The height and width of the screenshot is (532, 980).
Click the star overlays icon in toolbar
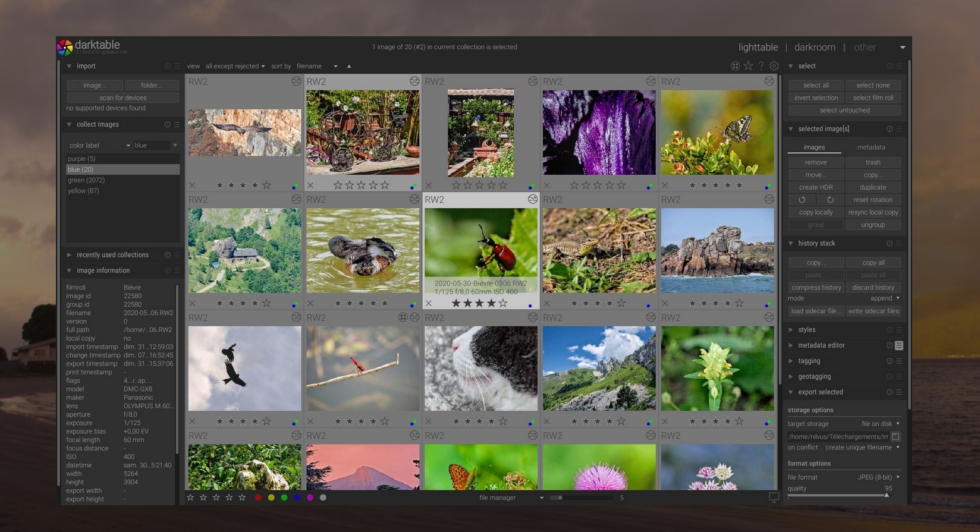[x=748, y=66]
